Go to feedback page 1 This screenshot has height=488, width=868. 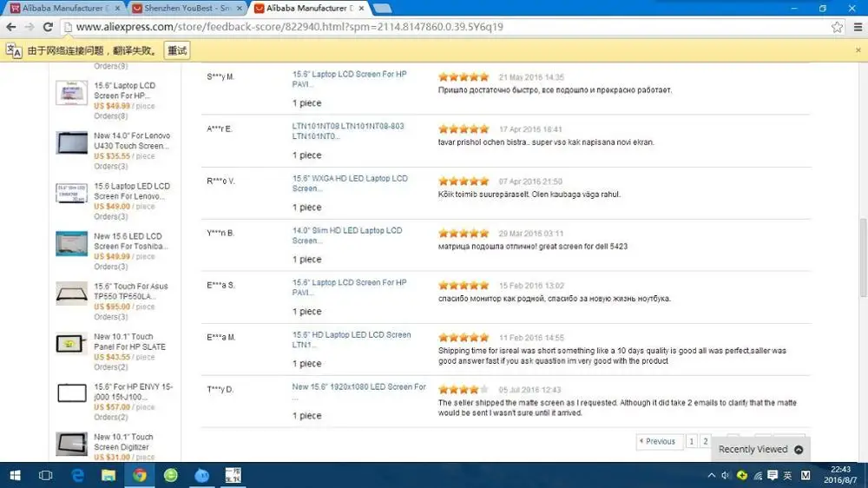coord(692,441)
